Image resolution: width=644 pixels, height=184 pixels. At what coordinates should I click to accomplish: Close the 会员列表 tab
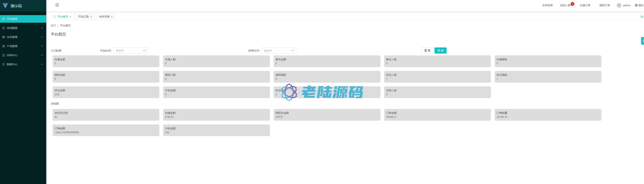point(112,17)
